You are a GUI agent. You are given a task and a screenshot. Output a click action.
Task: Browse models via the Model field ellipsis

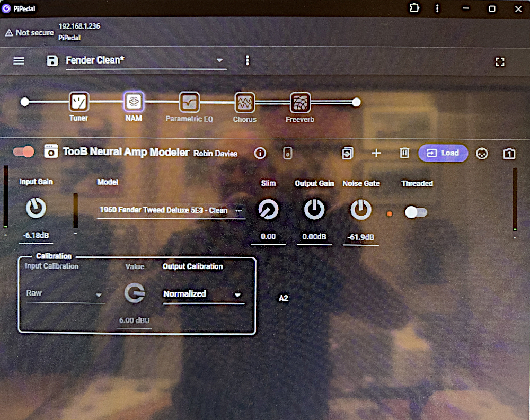tap(238, 210)
